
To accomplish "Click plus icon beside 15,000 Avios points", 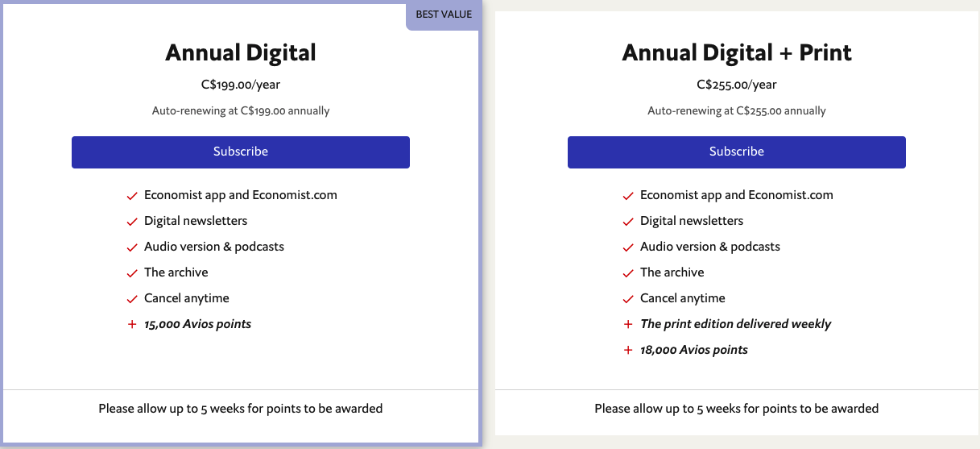I will (x=132, y=325).
